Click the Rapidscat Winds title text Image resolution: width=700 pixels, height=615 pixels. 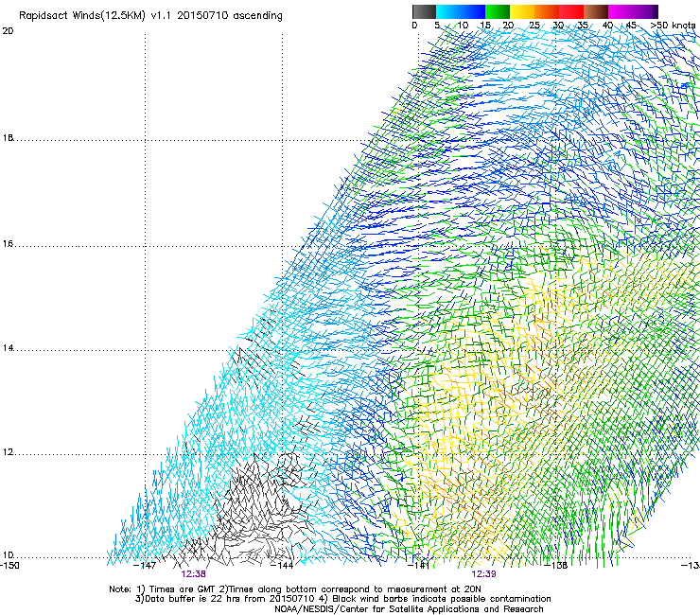coord(150,16)
